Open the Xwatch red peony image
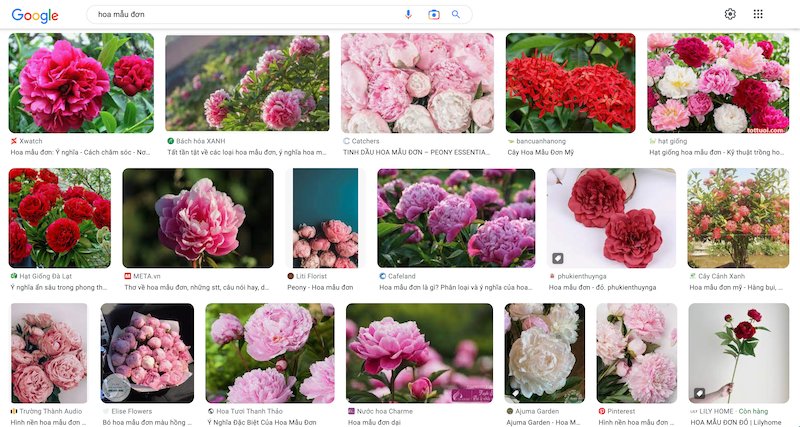 click(81, 83)
